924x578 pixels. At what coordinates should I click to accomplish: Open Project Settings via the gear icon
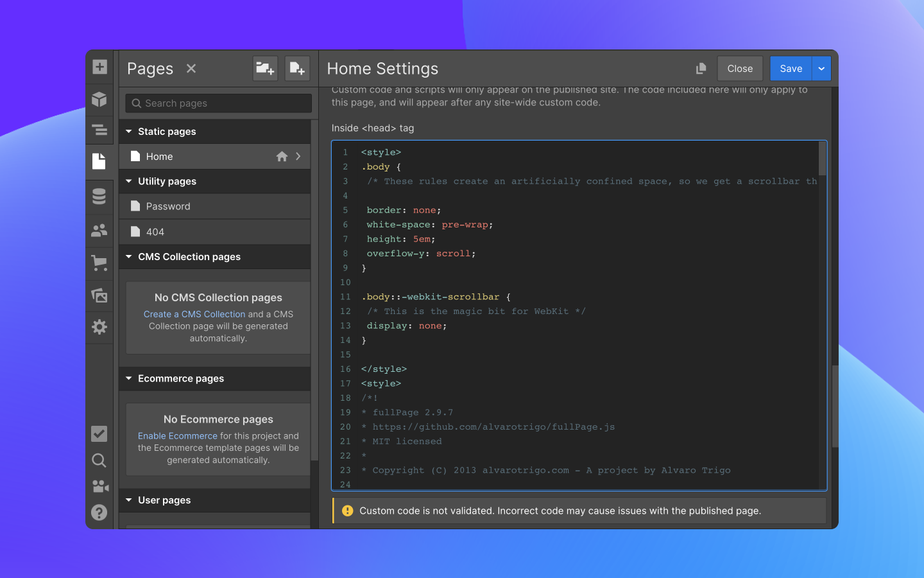click(99, 327)
